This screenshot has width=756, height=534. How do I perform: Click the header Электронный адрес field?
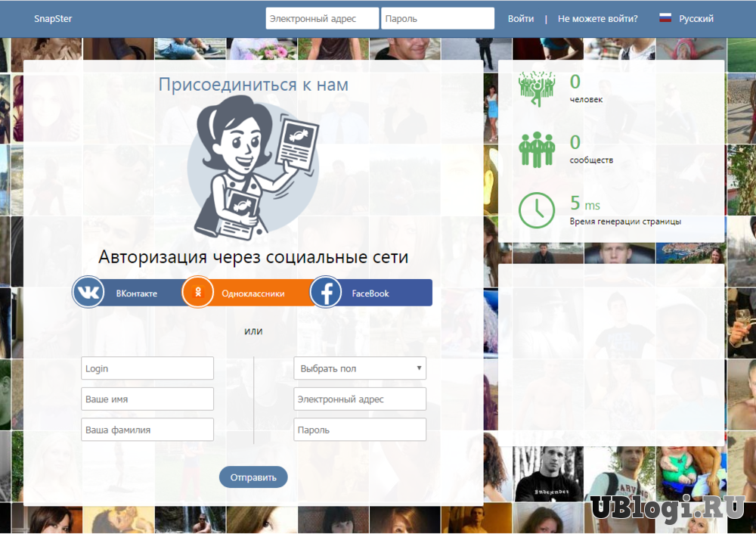tap(322, 19)
